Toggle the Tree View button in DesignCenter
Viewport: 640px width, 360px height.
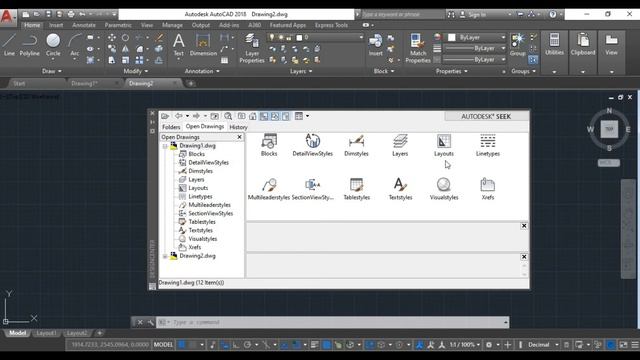click(264, 116)
